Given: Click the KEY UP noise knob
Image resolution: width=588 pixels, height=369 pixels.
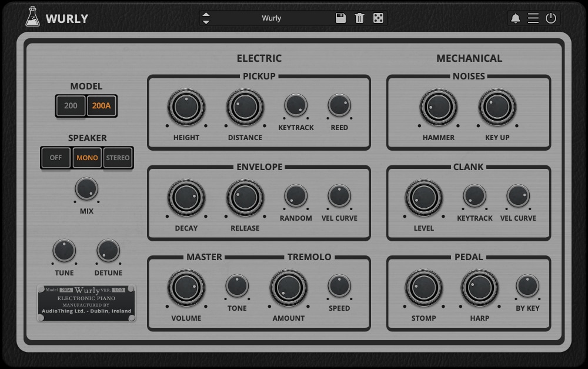Looking at the screenshot, I should (497, 107).
